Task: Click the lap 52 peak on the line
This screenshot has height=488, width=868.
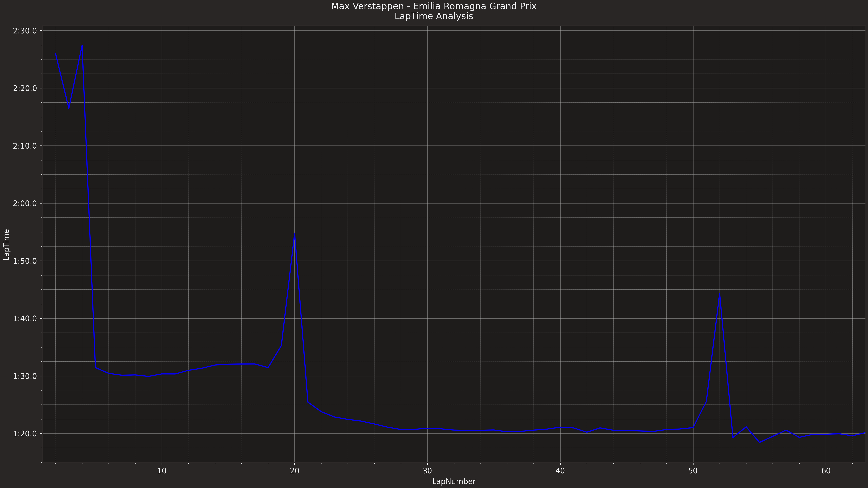Action: 719,294
